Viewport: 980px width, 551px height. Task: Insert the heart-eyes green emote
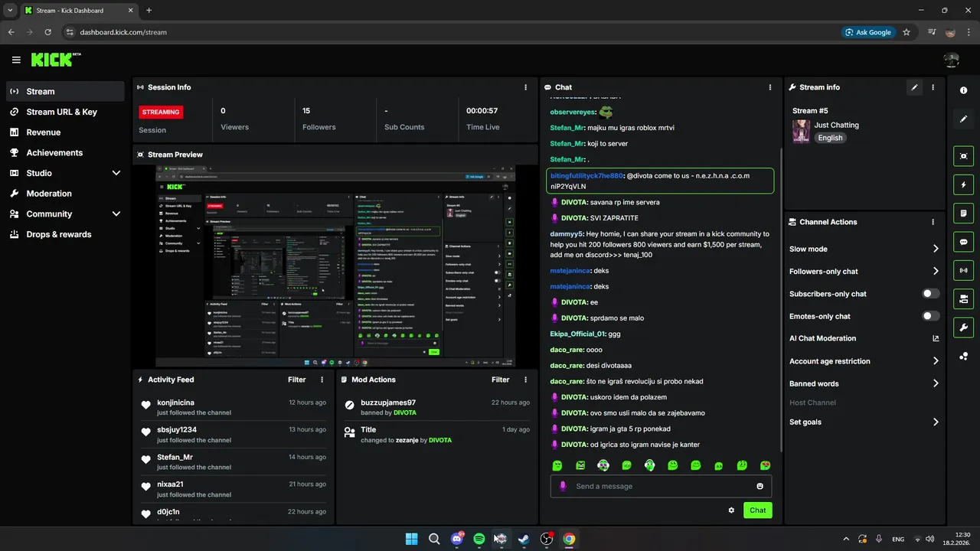(765, 465)
